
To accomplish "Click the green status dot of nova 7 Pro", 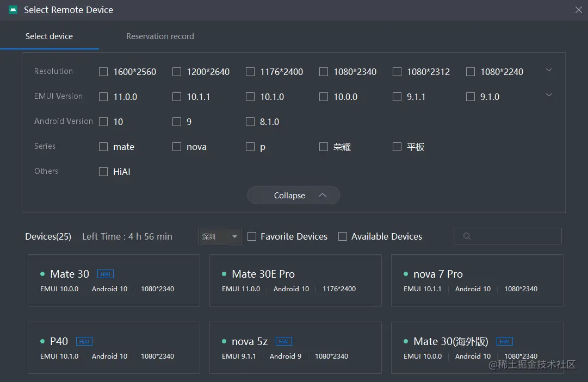I will pos(406,274).
